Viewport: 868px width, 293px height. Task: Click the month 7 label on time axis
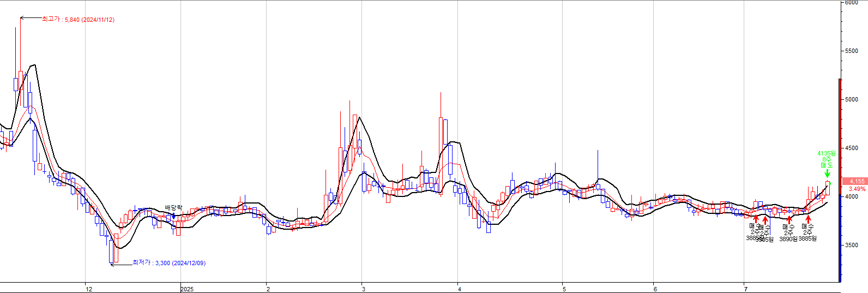745,289
